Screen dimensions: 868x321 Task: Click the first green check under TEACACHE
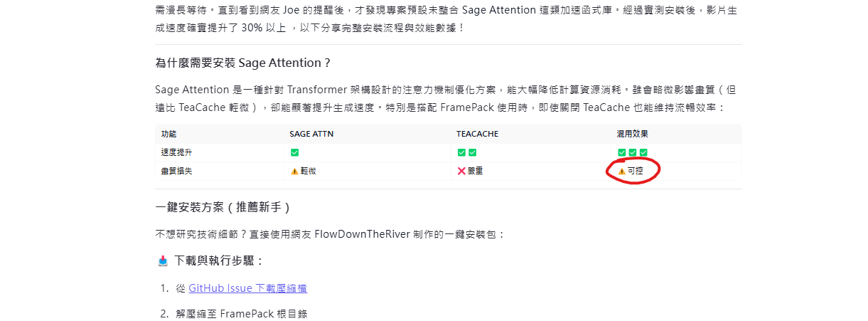click(x=461, y=152)
